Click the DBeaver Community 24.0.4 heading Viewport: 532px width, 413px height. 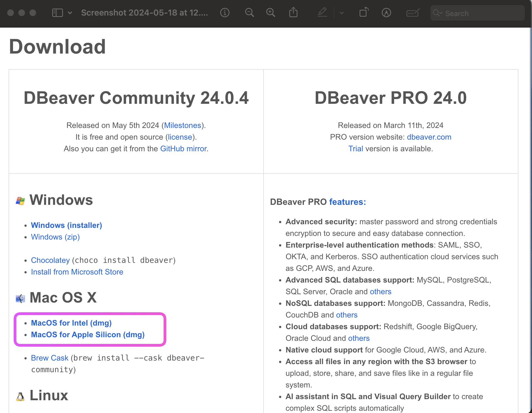pos(136,98)
